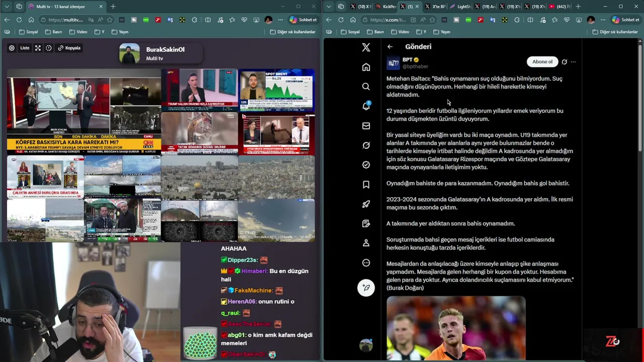Open Multi tv settings gear icon
The width and height of the screenshot is (644, 362).
[x=12, y=48]
